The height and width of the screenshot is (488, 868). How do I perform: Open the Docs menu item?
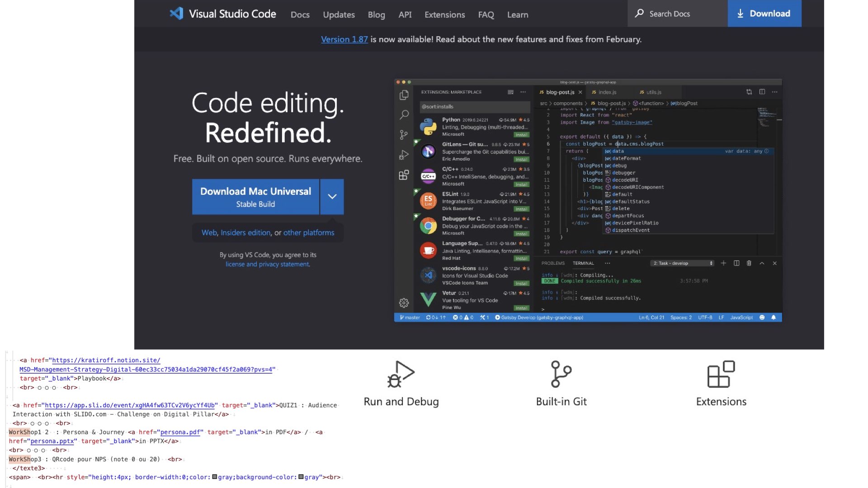[300, 14]
